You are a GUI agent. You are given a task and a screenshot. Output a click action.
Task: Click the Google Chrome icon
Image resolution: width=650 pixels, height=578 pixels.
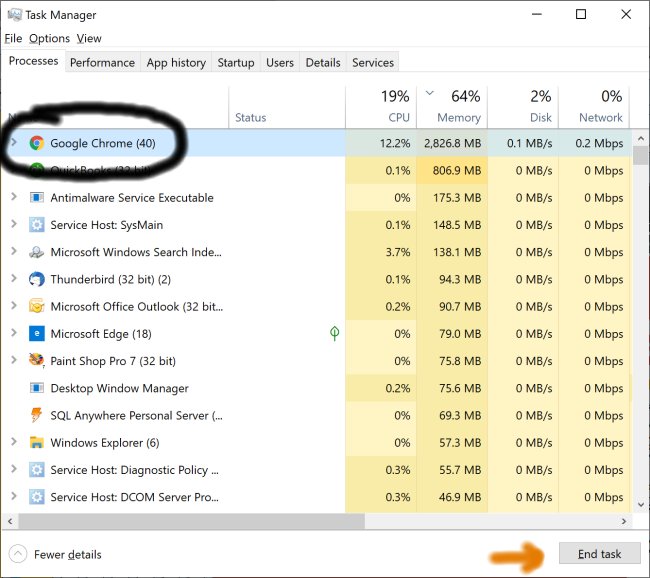pos(37,143)
